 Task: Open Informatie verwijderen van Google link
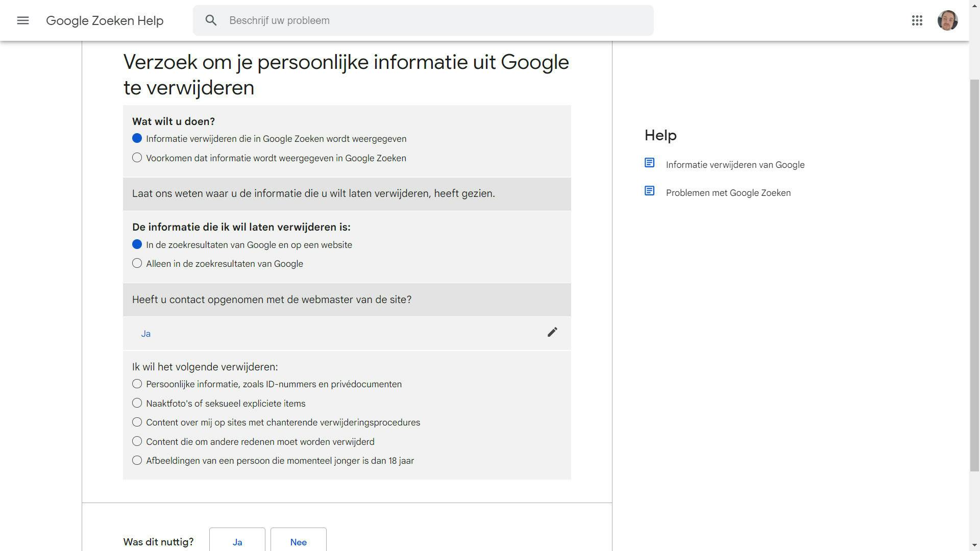click(x=735, y=165)
